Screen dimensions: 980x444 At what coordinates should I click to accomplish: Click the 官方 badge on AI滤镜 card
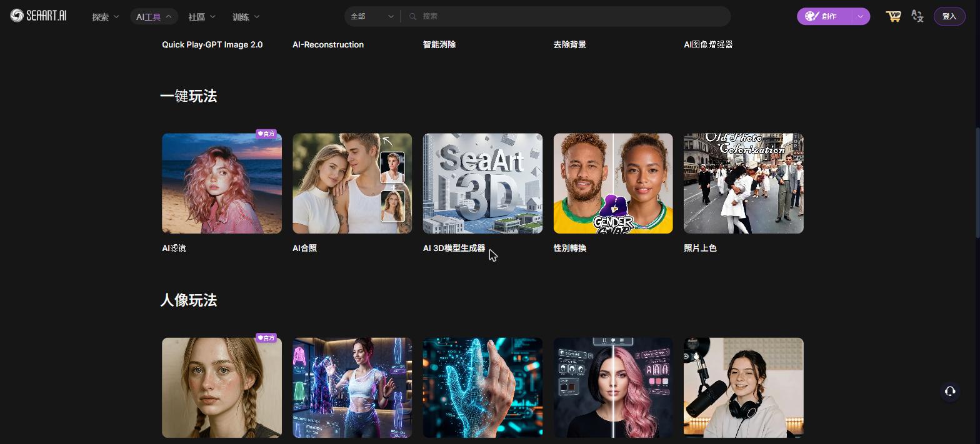pyautogui.click(x=266, y=134)
